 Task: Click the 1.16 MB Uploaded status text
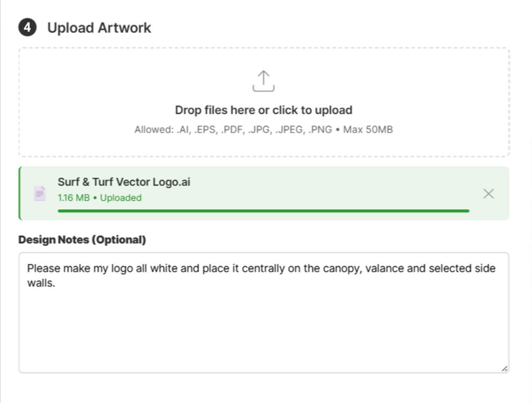[99, 198]
